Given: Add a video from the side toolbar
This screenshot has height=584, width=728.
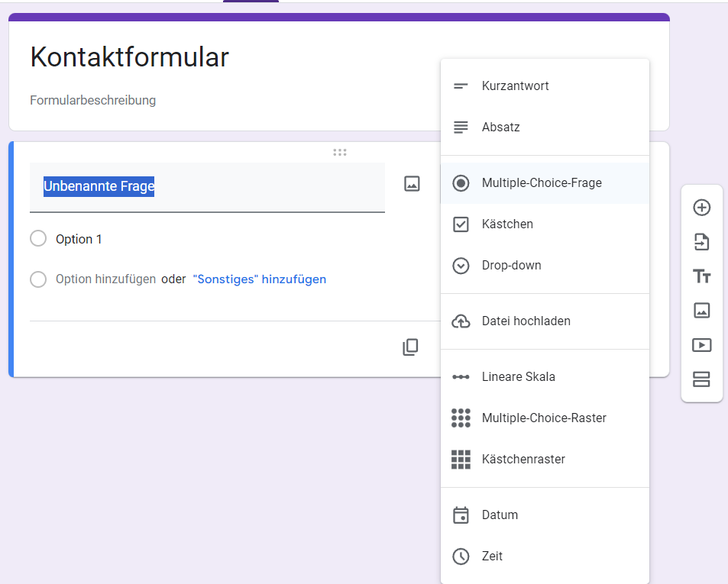Looking at the screenshot, I should [701, 345].
